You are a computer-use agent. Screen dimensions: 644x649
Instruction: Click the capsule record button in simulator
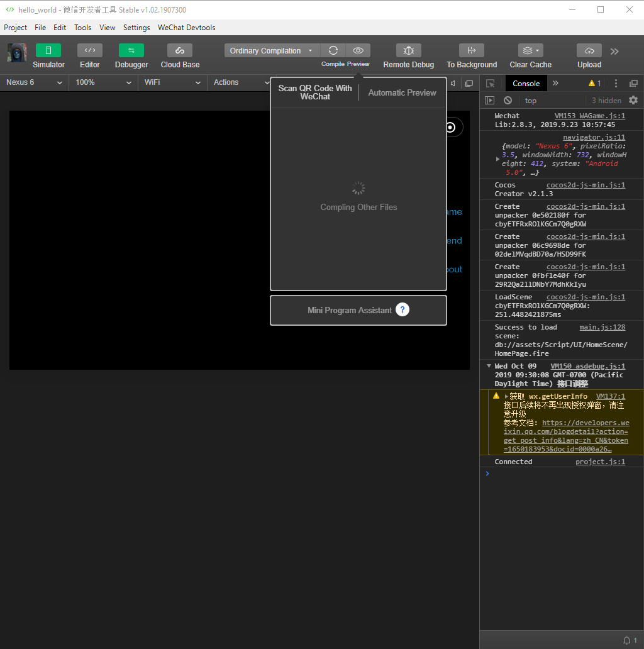451,128
